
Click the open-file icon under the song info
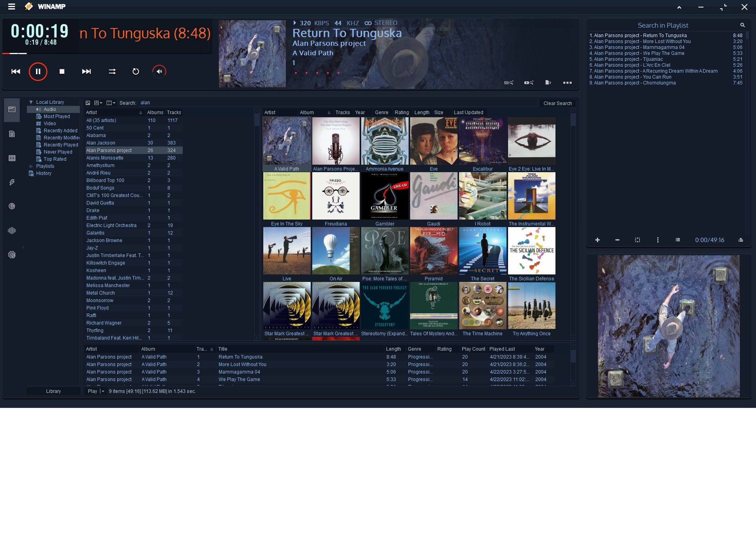coord(548,83)
